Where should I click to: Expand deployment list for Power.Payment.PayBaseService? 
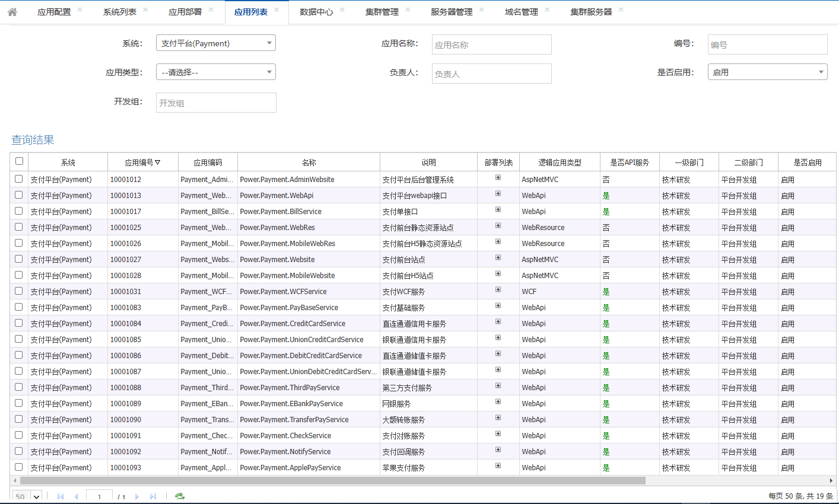point(498,305)
